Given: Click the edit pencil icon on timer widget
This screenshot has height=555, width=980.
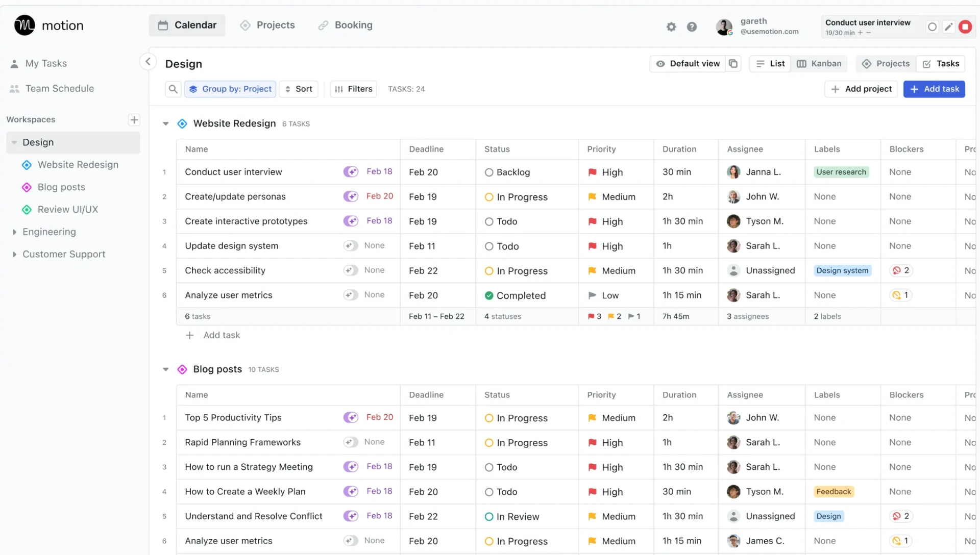Looking at the screenshot, I should [948, 27].
